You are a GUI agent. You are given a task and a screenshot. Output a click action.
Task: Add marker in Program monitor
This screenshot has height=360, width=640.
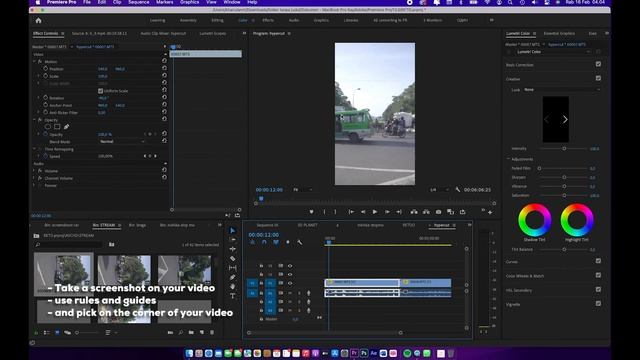[311, 212]
